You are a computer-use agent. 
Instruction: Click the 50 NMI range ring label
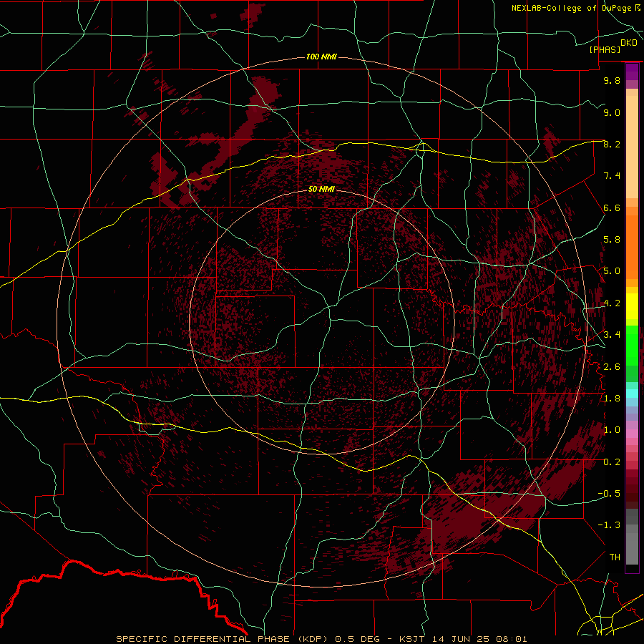321,189
